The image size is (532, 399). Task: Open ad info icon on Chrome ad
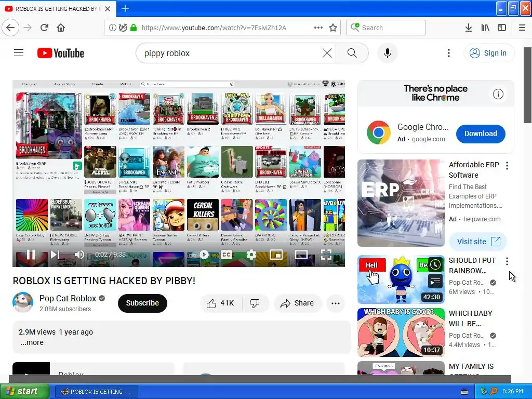pyautogui.click(x=498, y=94)
